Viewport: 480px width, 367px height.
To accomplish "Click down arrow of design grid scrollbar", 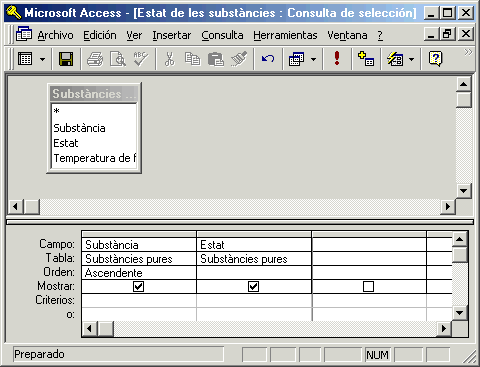I will click(460, 313).
